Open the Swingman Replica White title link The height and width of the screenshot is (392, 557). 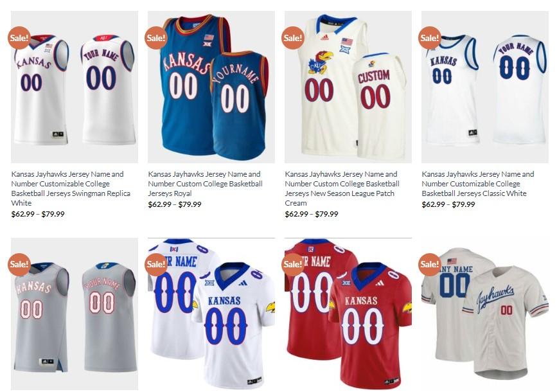(x=71, y=189)
